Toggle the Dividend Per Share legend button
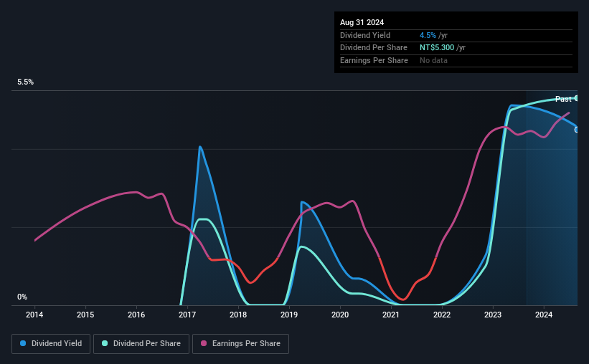589x364 pixels. click(x=141, y=344)
